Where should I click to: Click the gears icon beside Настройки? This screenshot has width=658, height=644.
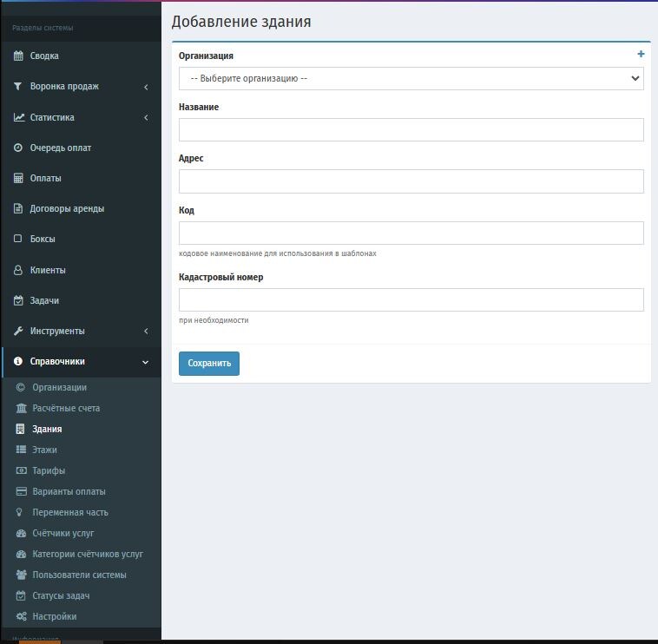pos(22,616)
